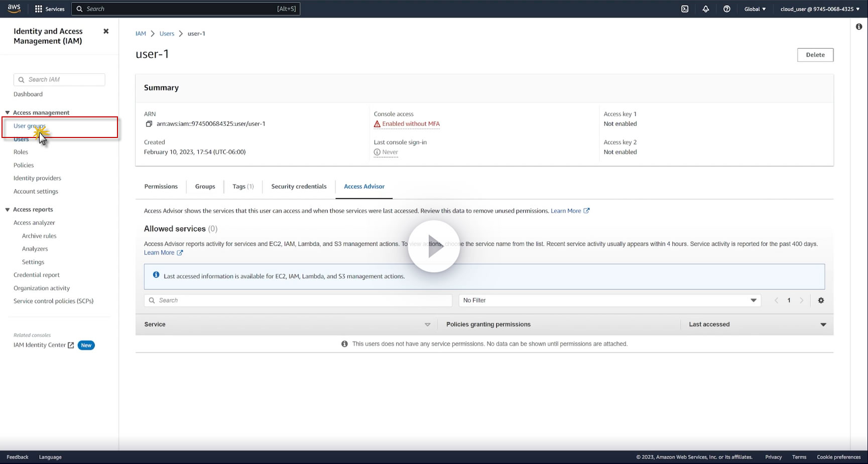Focus the Search IAM sidebar field
This screenshot has width=868, height=464.
click(x=59, y=80)
